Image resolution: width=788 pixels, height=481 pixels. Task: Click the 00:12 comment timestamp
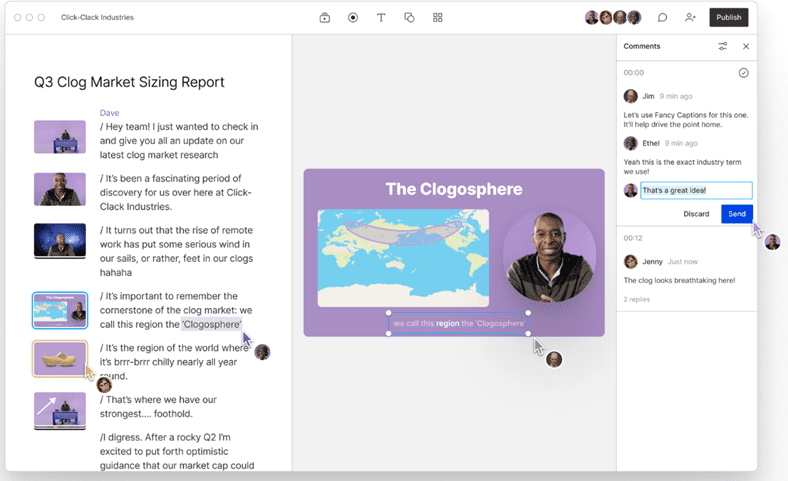click(x=633, y=238)
